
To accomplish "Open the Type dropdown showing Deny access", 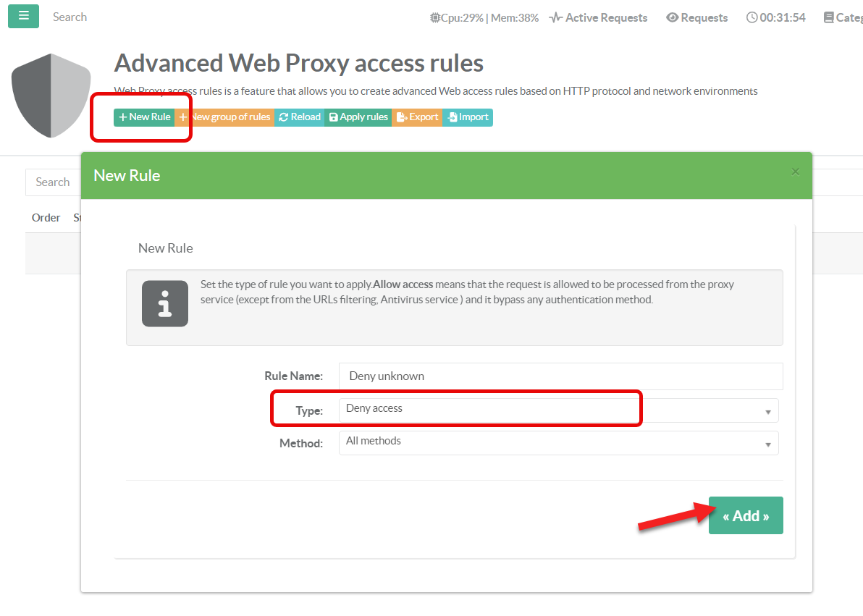I will [558, 410].
